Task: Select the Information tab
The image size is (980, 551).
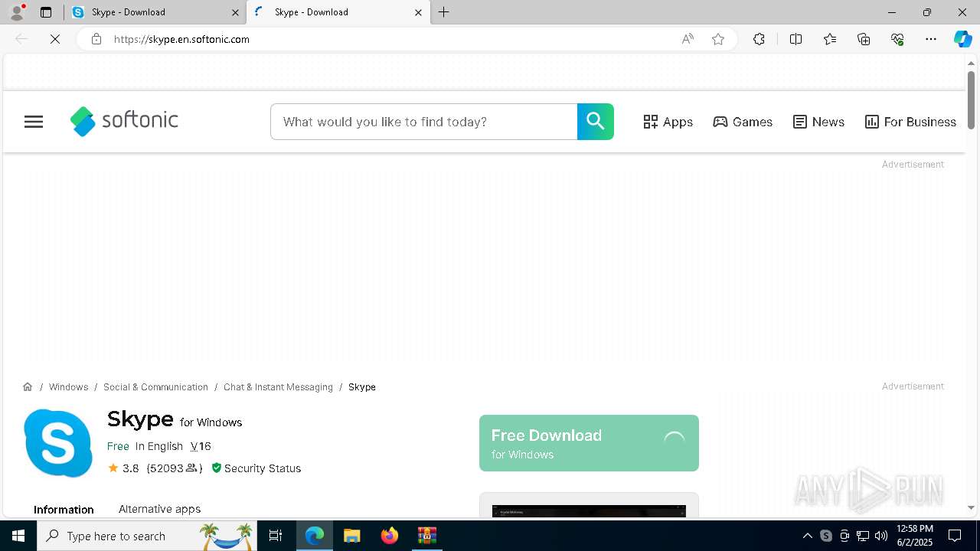Action: pyautogui.click(x=64, y=510)
